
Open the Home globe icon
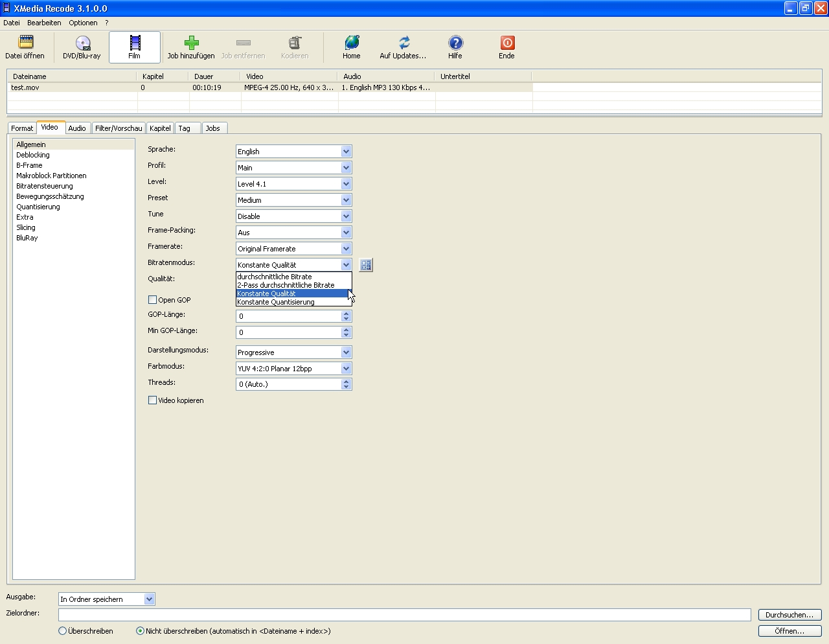(352, 43)
